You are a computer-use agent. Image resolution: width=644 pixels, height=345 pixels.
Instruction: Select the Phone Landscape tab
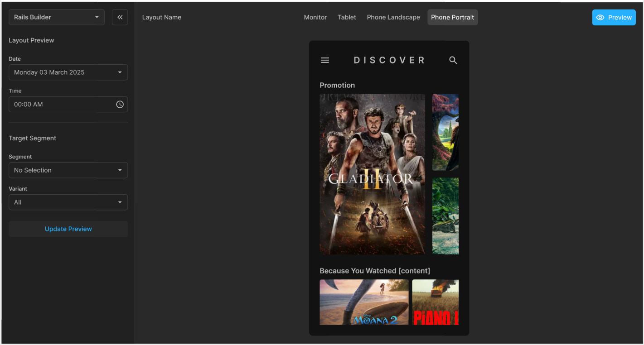coord(393,17)
